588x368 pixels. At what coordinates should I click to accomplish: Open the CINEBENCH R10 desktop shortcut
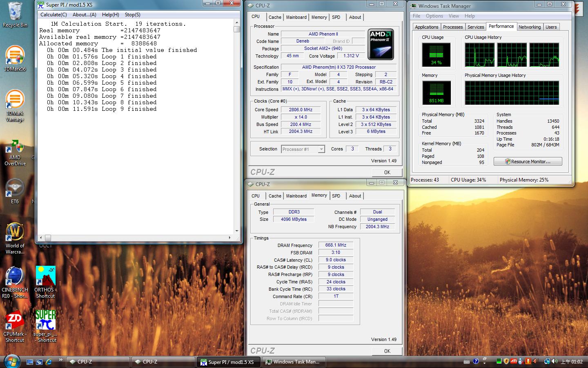click(x=15, y=283)
